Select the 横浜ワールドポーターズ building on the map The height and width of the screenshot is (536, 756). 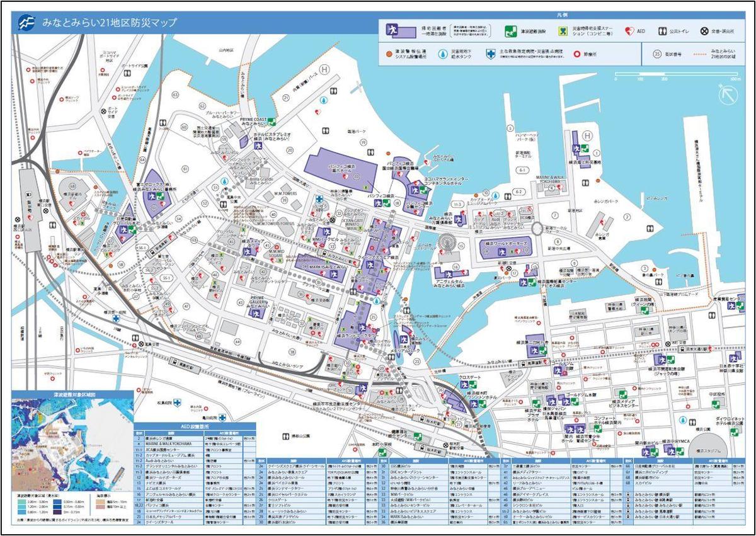pos(501,246)
